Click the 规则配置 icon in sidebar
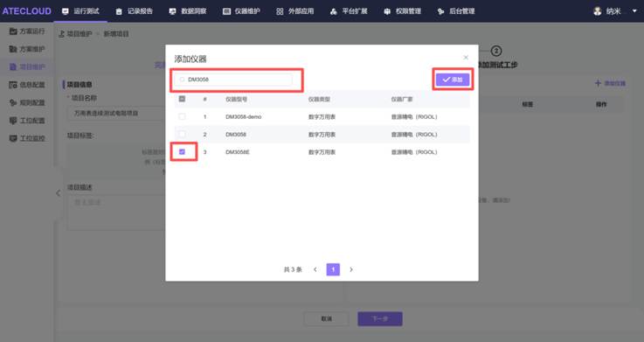This screenshot has width=644, height=342. pyautogui.click(x=13, y=102)
